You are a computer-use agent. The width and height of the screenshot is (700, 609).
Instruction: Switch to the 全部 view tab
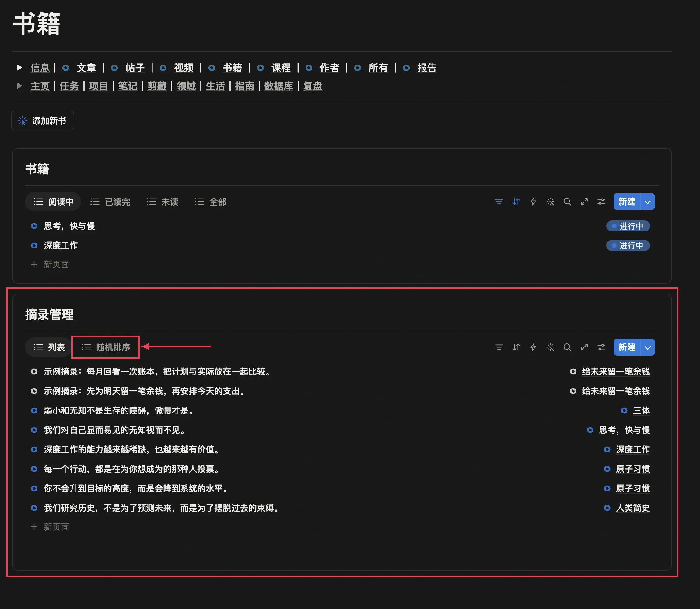click(211, 202)
